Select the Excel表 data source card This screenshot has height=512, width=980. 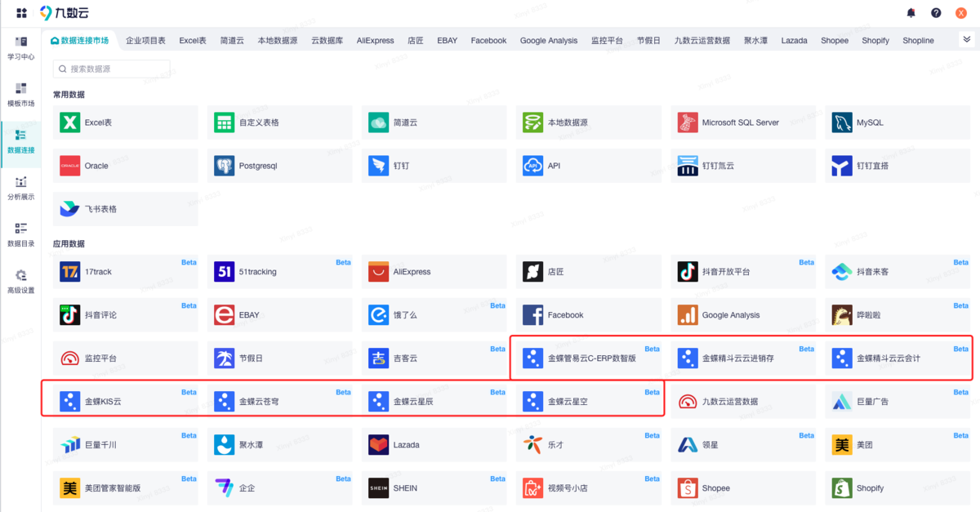[126, 122]
